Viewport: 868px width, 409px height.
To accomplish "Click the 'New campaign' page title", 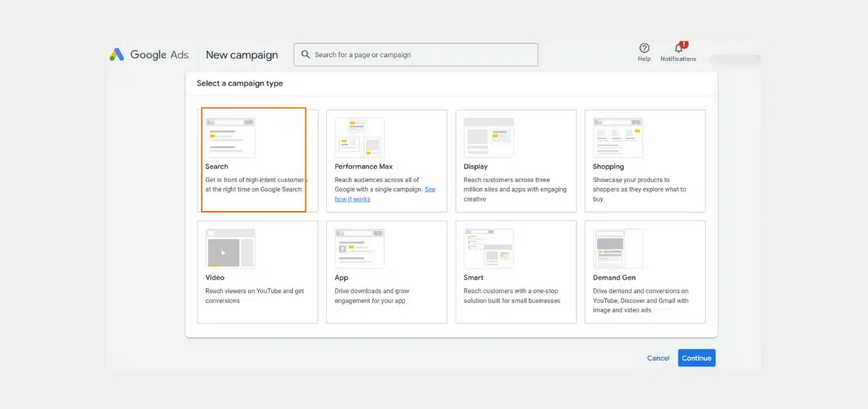I will (x=242, y=55).
